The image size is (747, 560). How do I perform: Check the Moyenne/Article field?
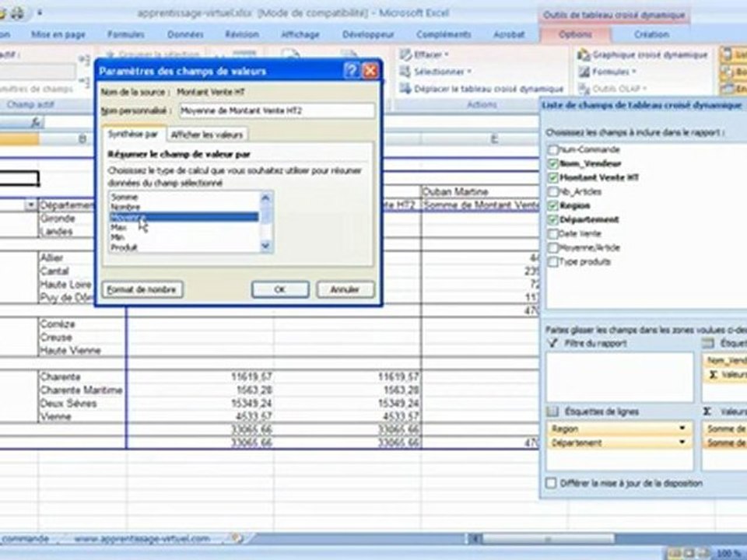[552, 247]
